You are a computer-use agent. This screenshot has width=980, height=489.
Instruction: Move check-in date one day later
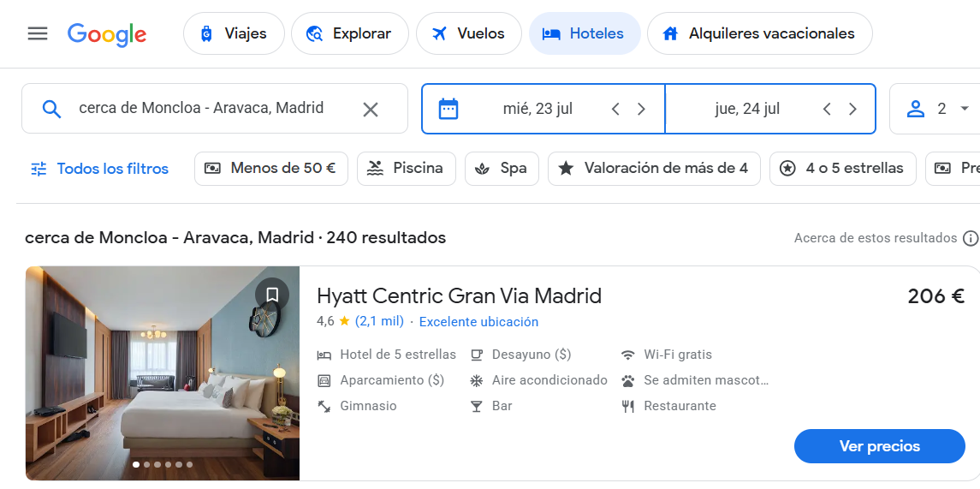(641, 109)
